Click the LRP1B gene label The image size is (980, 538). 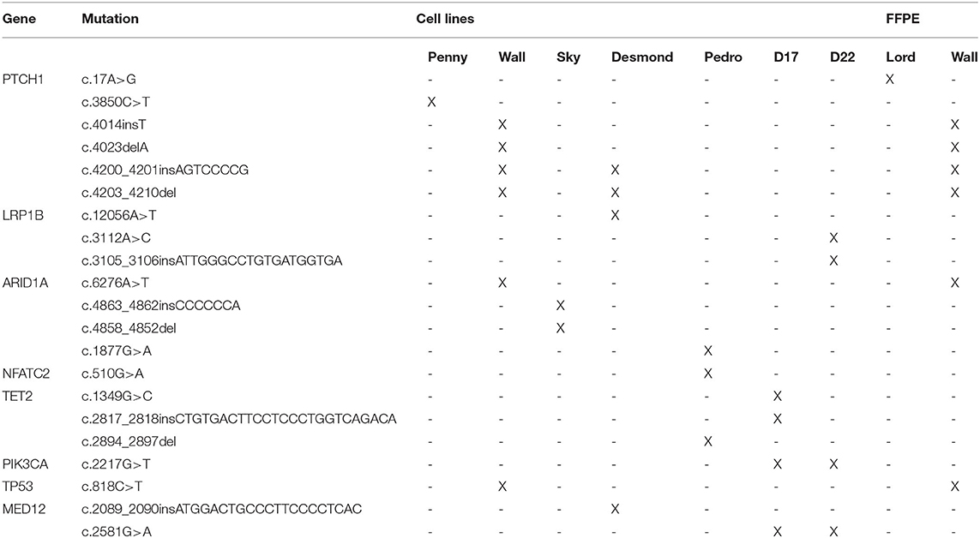click(23, 215)
